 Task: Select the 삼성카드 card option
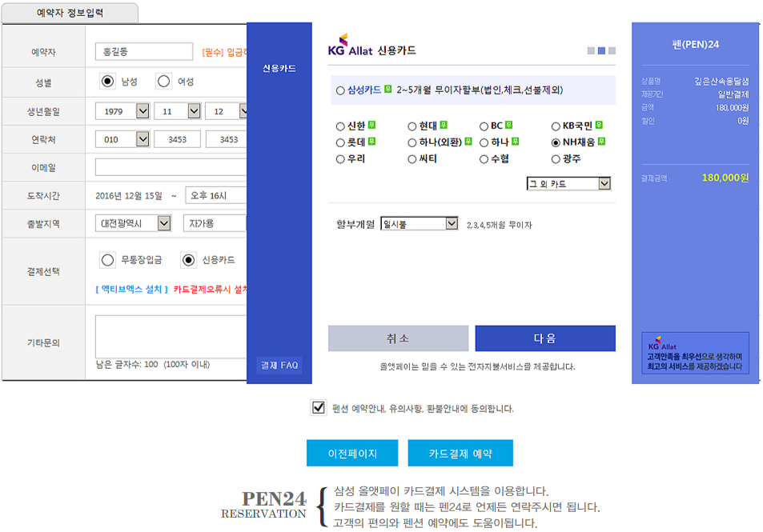tap(340, 90)
